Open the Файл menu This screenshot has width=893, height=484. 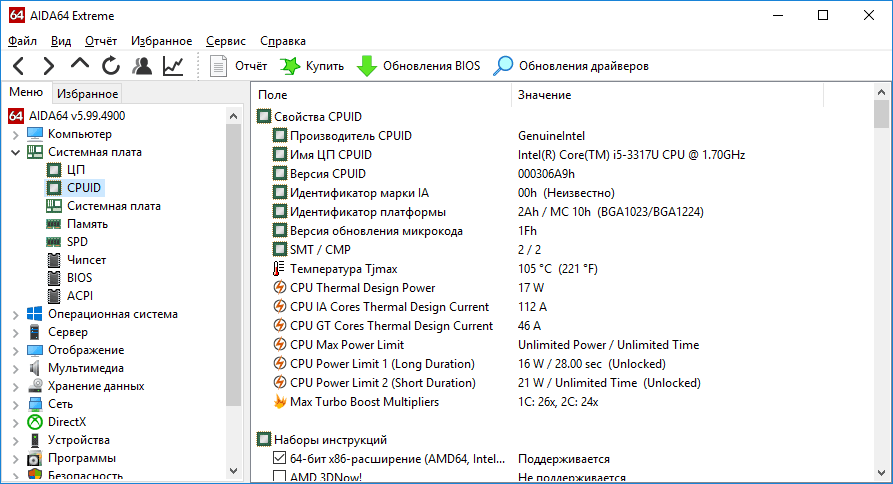[x=23, y=41]
